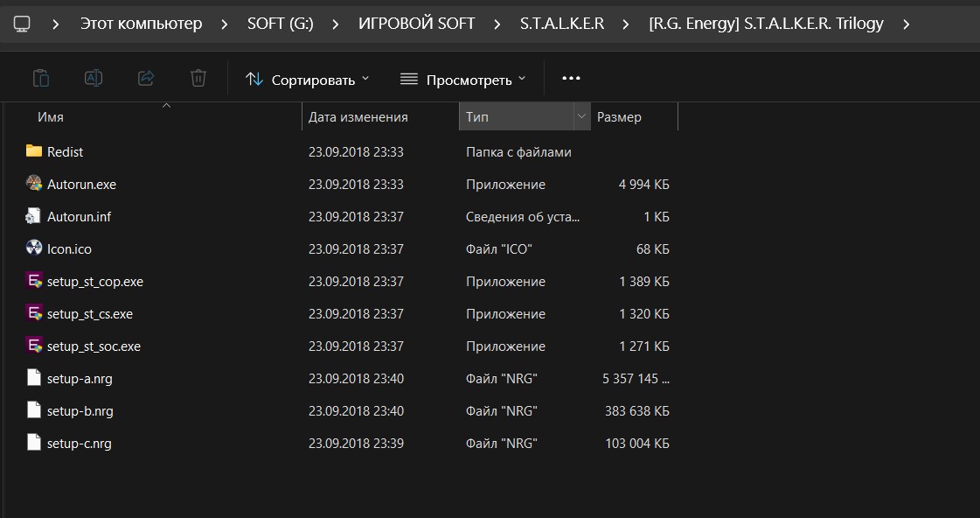Click the 1 389 КБ size value
The height and width of the screenshot is (518, 980).
644,282
